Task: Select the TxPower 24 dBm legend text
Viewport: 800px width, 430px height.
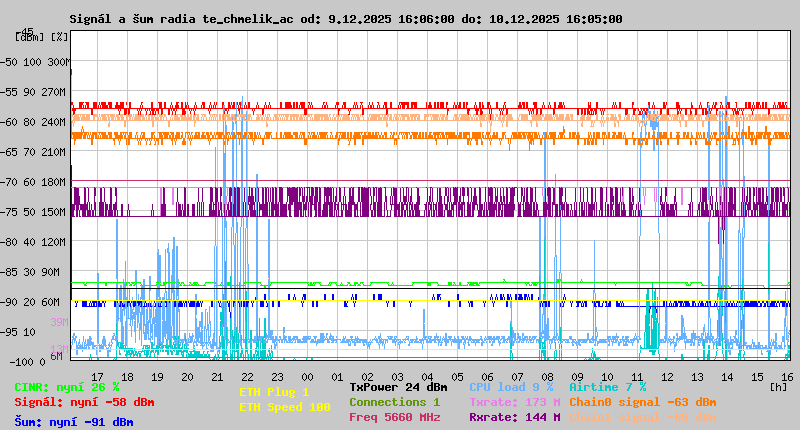Action: pyautogui.click(x=398, y=387)
